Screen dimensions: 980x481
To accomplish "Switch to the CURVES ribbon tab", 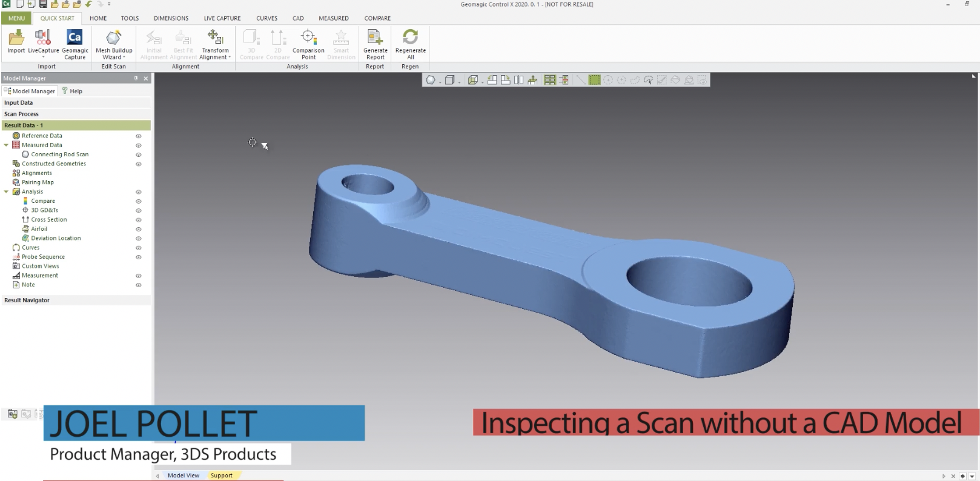I will pyautogui.click(x=267, y=18).
